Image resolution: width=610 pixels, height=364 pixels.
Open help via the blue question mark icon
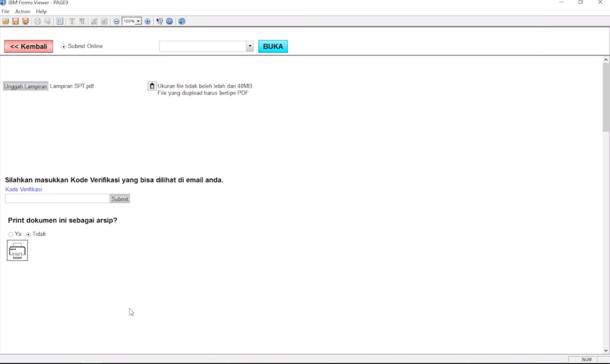169,21
